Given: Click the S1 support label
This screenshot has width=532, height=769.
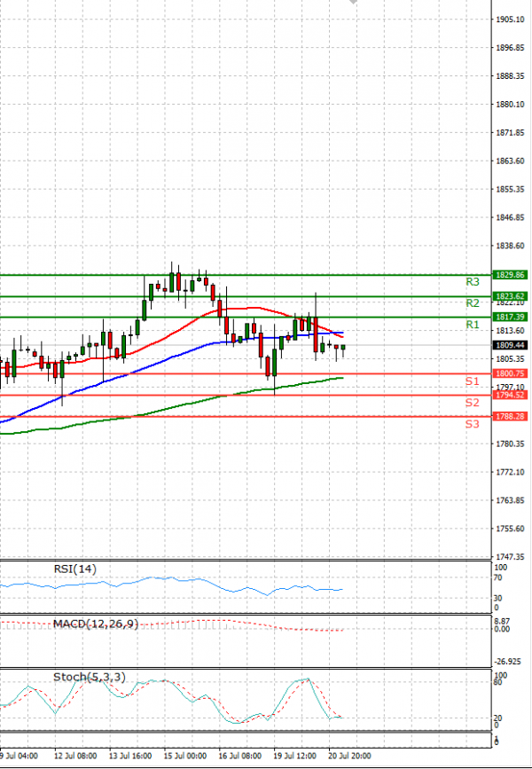Looking at the screenshot, I should pyautogui.click(x=473, y=381).
